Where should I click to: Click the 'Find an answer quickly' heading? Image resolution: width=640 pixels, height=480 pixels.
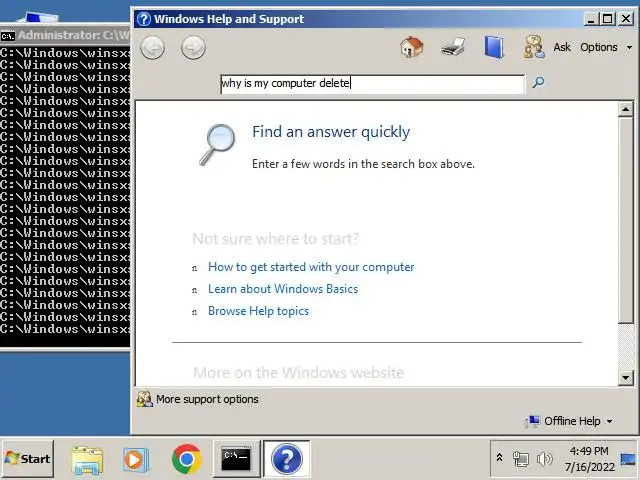[x=331, y=132]
